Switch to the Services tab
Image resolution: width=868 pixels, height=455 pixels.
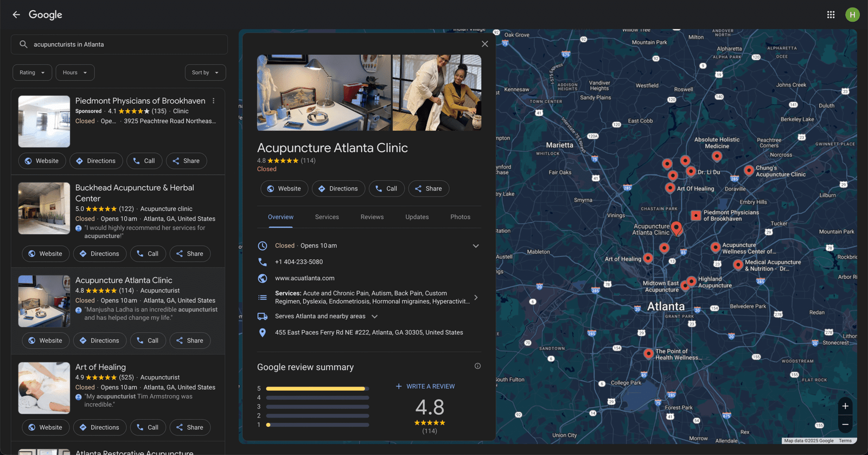[x=327, y=217]
